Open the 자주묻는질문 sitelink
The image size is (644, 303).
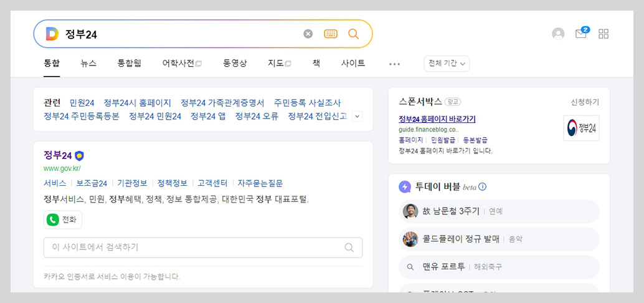coord(260,183)
